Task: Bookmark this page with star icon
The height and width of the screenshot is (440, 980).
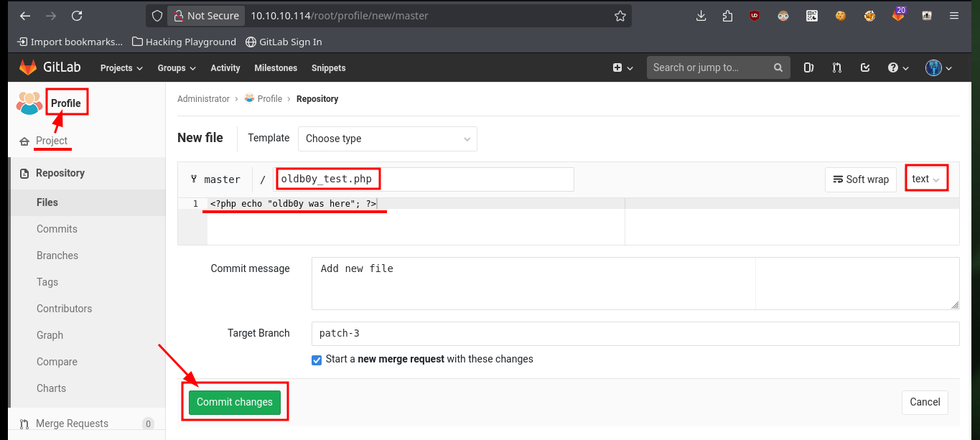Action: (x=620, y=16)
